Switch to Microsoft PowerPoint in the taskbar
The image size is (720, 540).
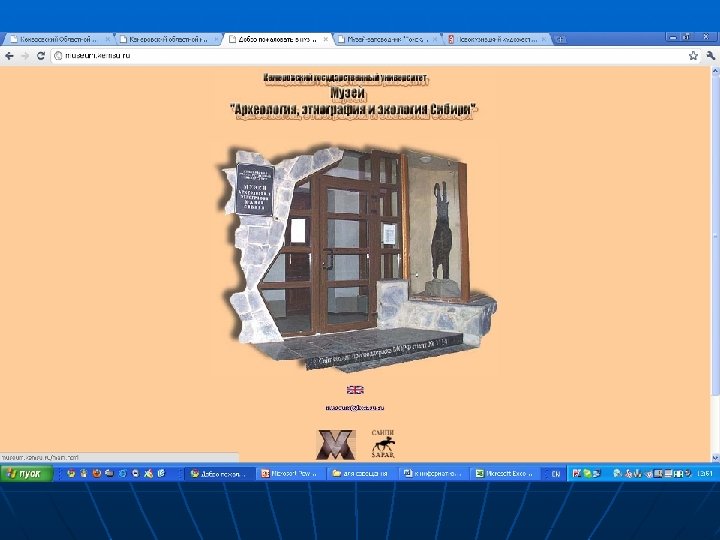pyautogui.click(x=291, y=473)
